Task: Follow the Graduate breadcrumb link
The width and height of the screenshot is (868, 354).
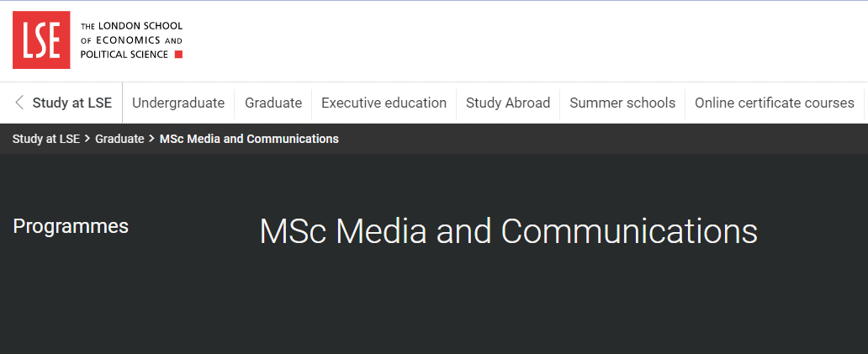Action: click(119, 139)
